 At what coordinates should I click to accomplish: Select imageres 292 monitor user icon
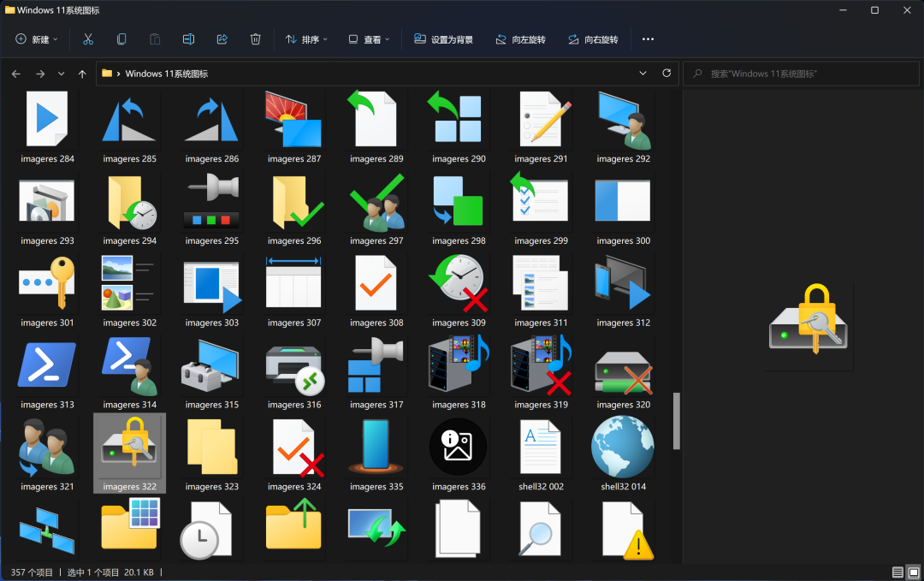624,119
